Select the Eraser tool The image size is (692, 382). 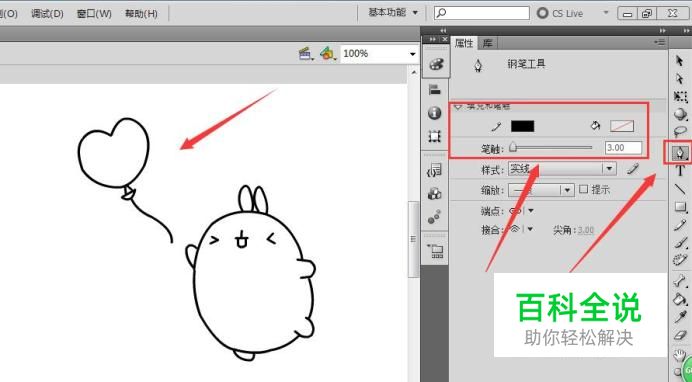pyautogui.click(x=680, y=335)
